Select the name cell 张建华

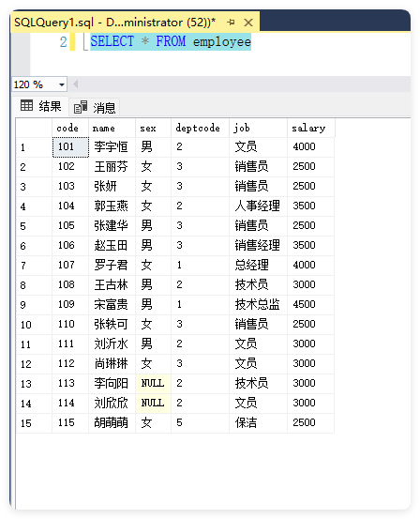(112, 226)
